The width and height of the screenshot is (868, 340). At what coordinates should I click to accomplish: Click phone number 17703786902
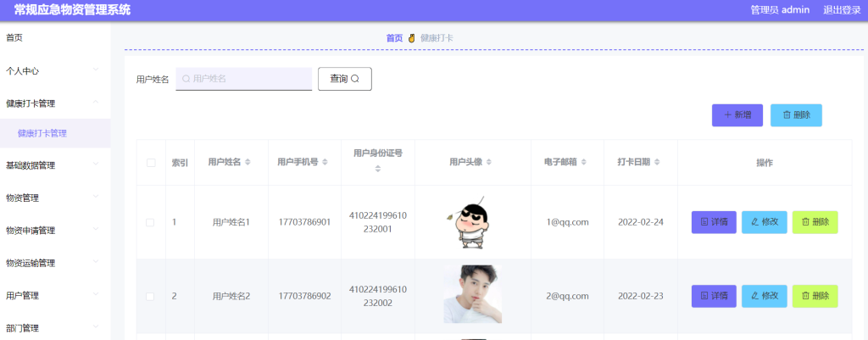(x=304, y=296)
